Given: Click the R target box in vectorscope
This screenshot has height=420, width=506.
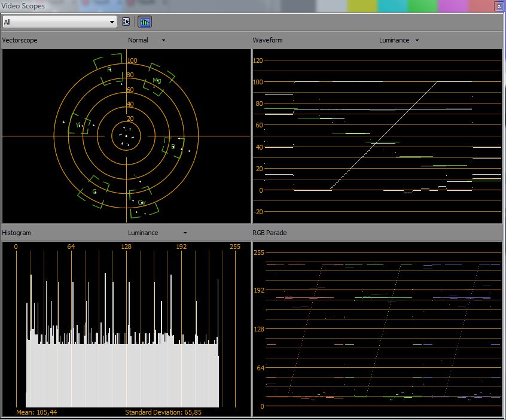Looking at the screenshot, I should click(108, 69).
